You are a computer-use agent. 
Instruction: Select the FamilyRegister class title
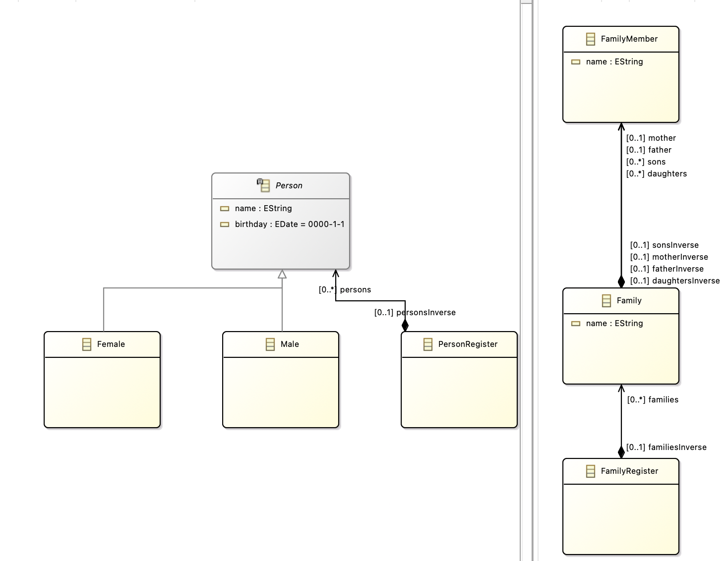click(629, 471)
